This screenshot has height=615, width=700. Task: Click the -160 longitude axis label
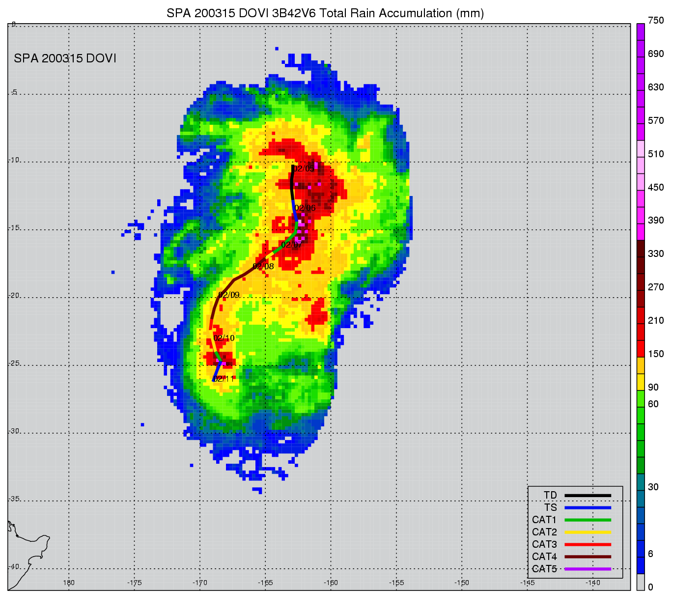pyautogui.click(x=331, y=583)
